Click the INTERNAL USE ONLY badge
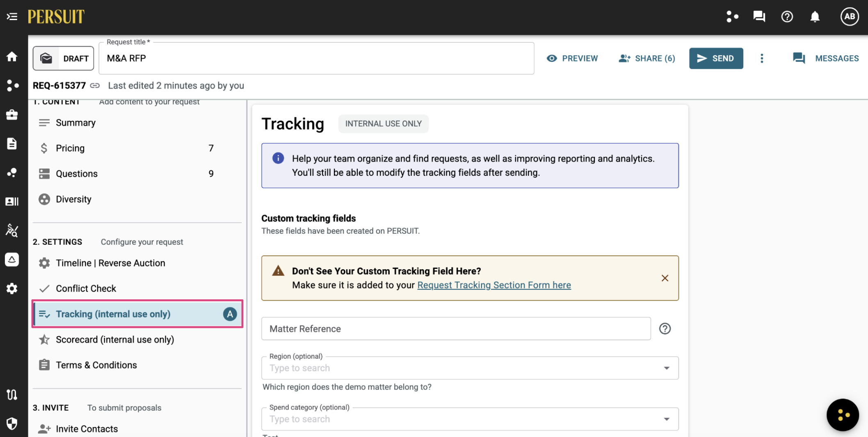 tap(383, 123)
